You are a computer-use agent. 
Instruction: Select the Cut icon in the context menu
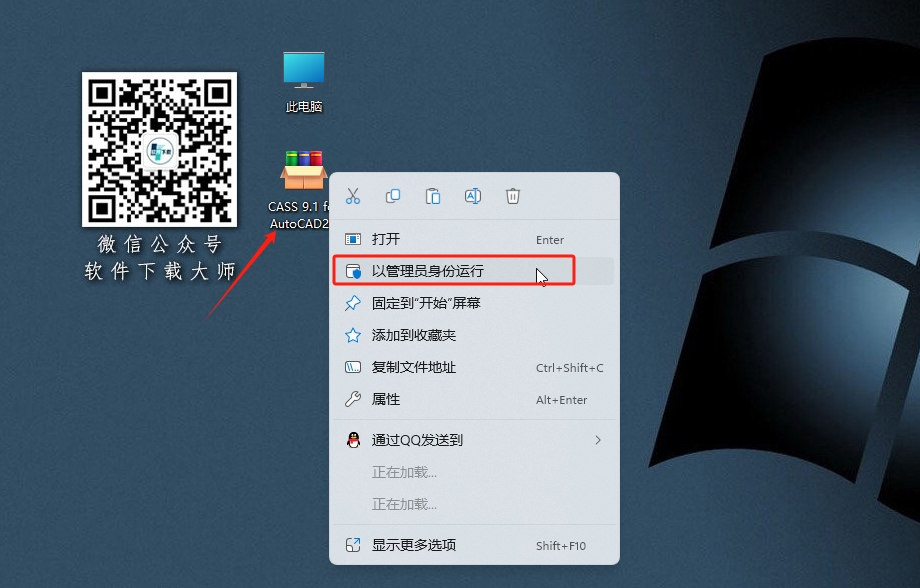[x=352, y=196]
